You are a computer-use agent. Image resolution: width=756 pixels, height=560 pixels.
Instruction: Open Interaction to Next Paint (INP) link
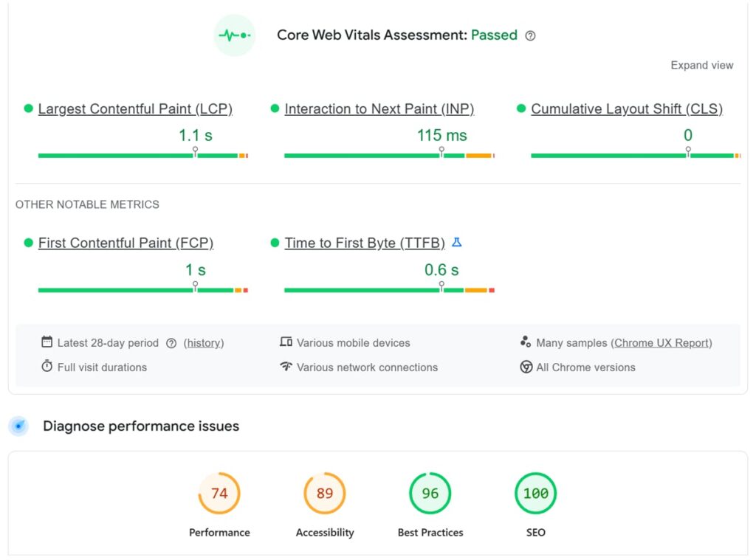coord(379,109)
